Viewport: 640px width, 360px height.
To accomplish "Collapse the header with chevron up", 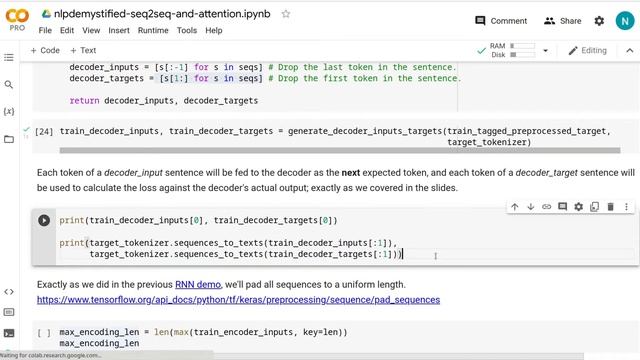I will [630, 51].
